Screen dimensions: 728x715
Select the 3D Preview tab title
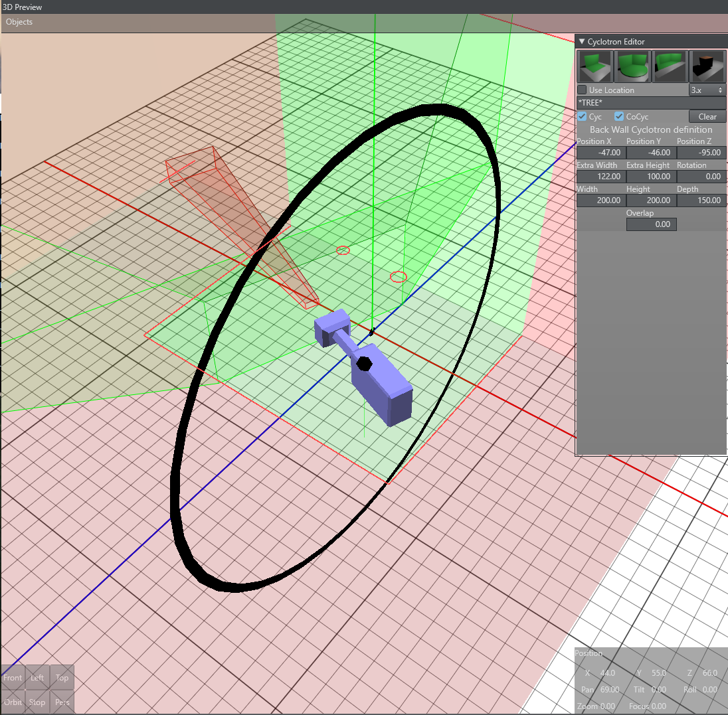click(x=23, y=7)
